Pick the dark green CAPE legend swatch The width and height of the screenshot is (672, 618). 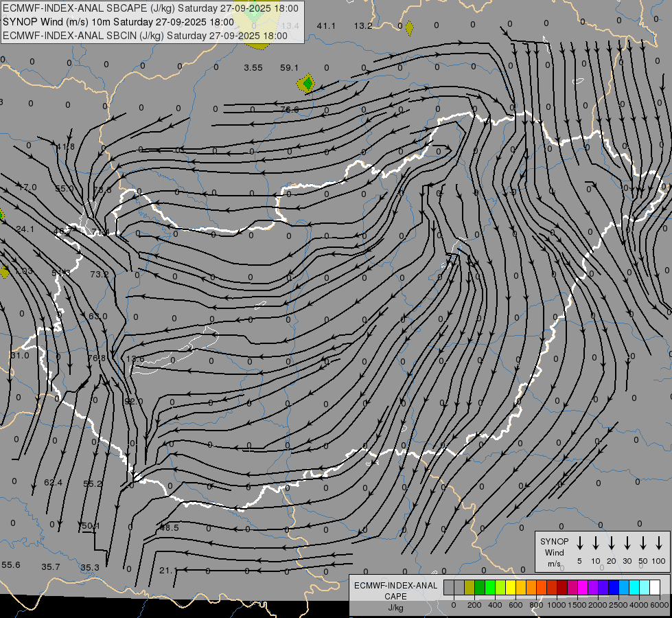[480, 587]
